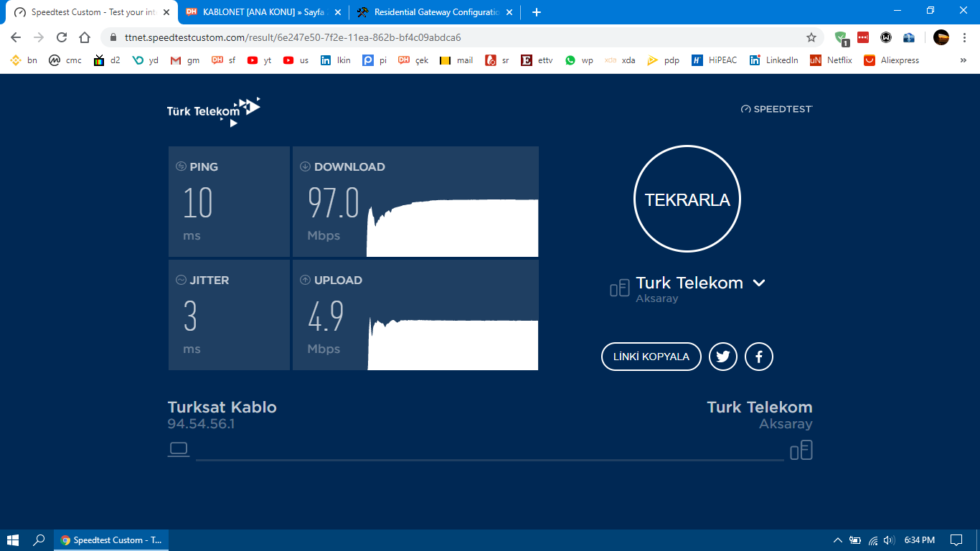Open the us YouTube bookmark
This screenshot has width=980, height=551.
pos(296,60)
